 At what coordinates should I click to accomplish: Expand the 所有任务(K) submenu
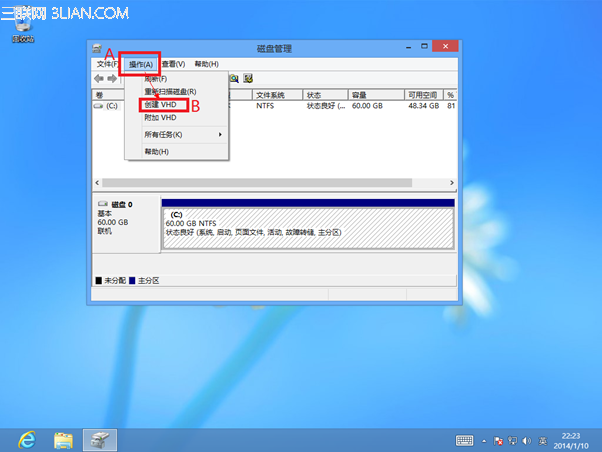click(176, 134)
